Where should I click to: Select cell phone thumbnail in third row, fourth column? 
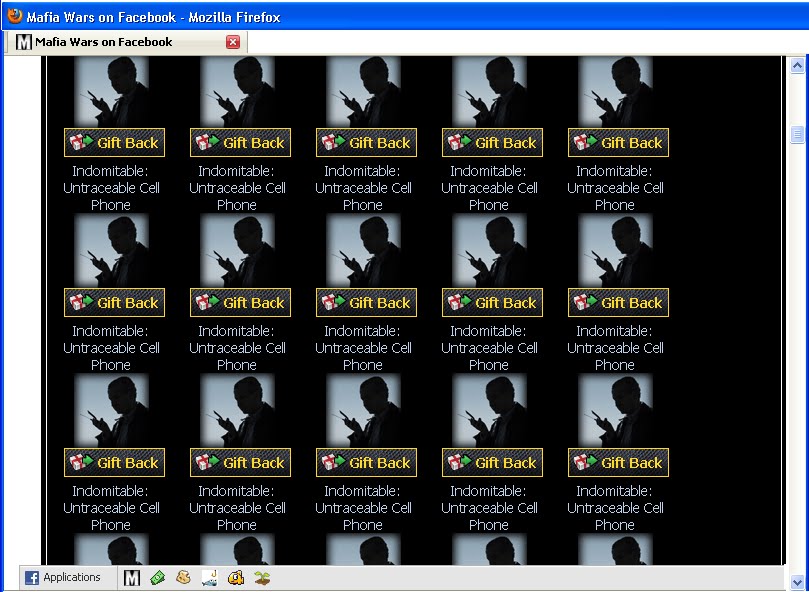(489, 410)
